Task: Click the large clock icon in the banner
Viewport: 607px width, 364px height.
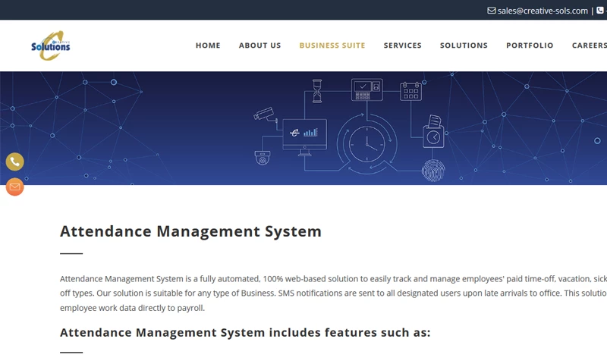Action: coord(366,140)
